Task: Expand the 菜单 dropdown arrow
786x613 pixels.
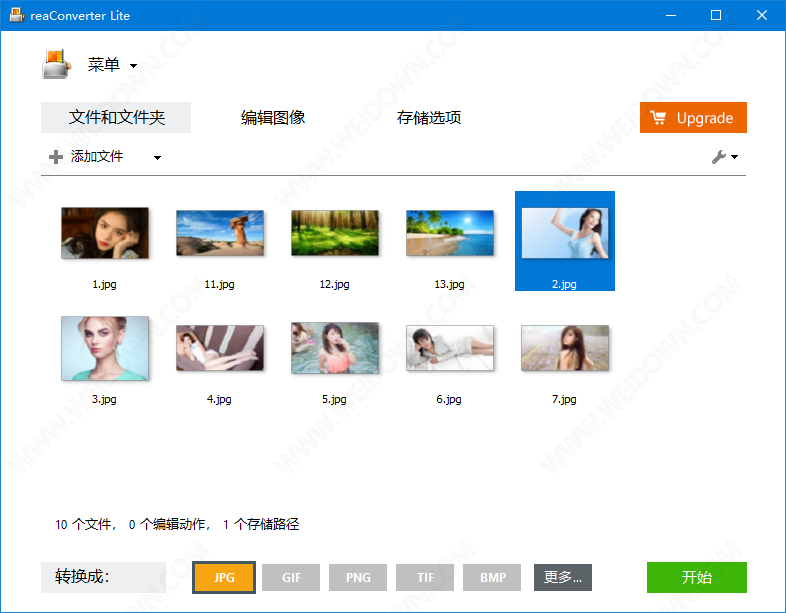Action: (x=133, y=66)
